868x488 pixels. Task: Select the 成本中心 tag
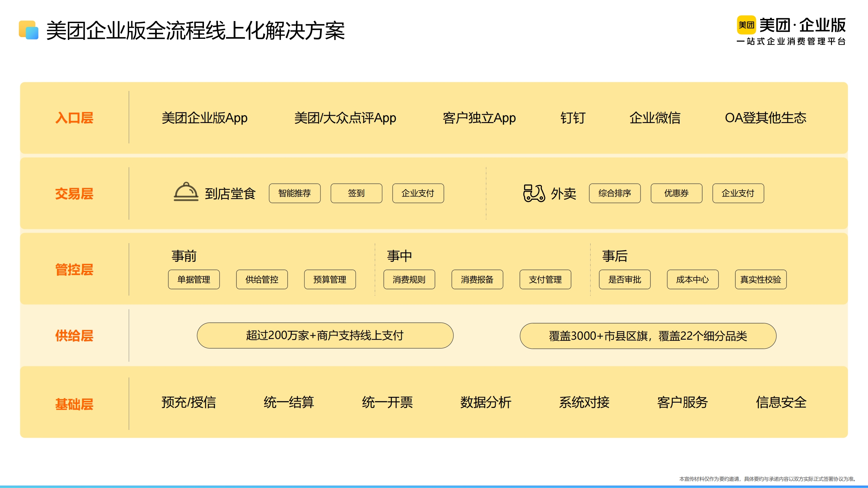click(693, 279)
